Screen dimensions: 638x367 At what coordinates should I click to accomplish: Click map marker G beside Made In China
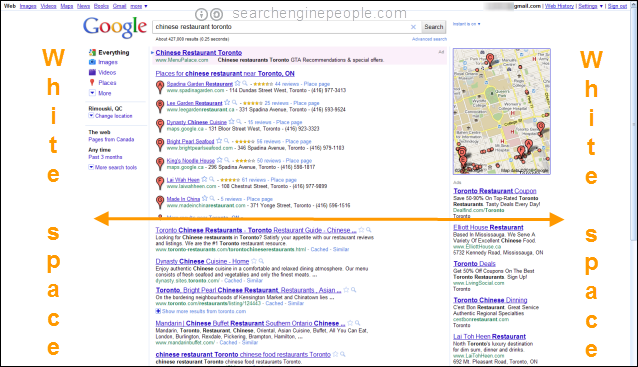pyautogui.click(x=160, y=202)
